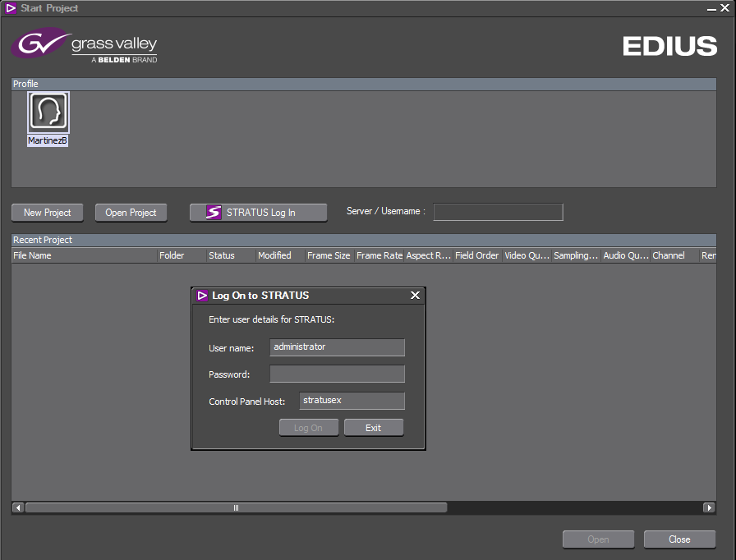Select the MartinezB profile avatar icon
Screen dimensions: 736x560
48,112
